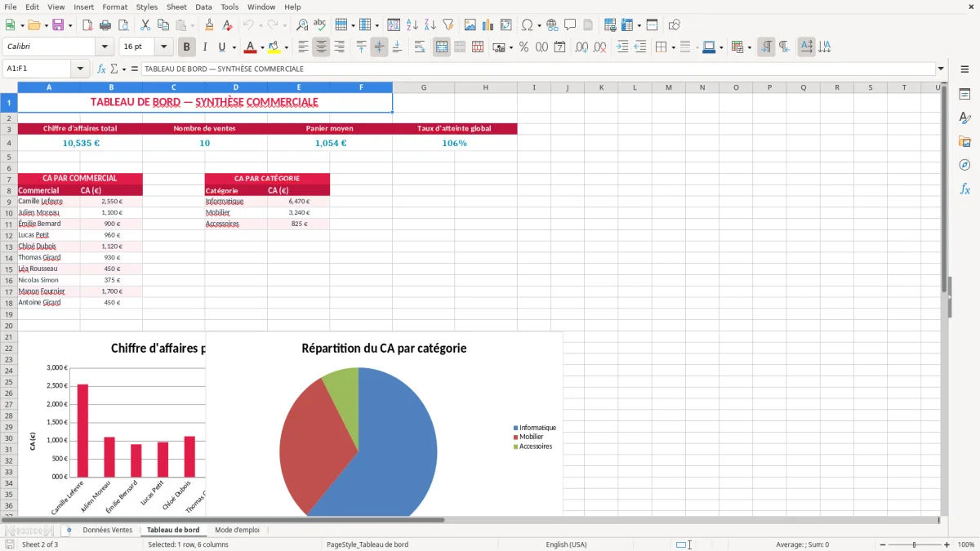Open the Styles menu

[147, 7]
